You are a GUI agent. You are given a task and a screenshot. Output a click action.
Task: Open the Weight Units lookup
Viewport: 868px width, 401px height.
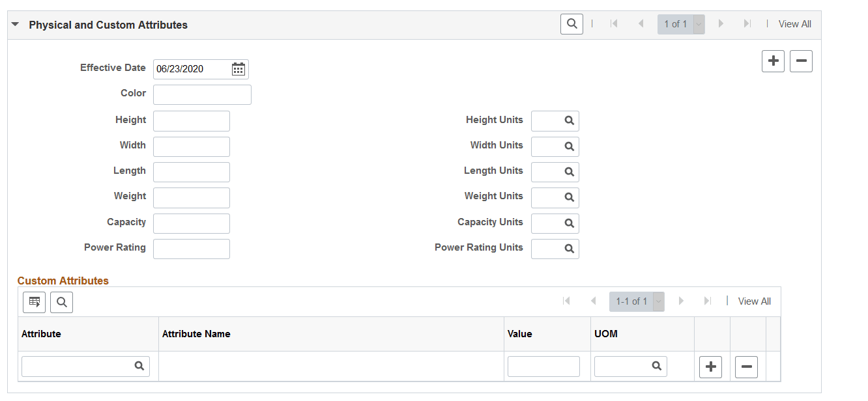(x=569, y=197)
